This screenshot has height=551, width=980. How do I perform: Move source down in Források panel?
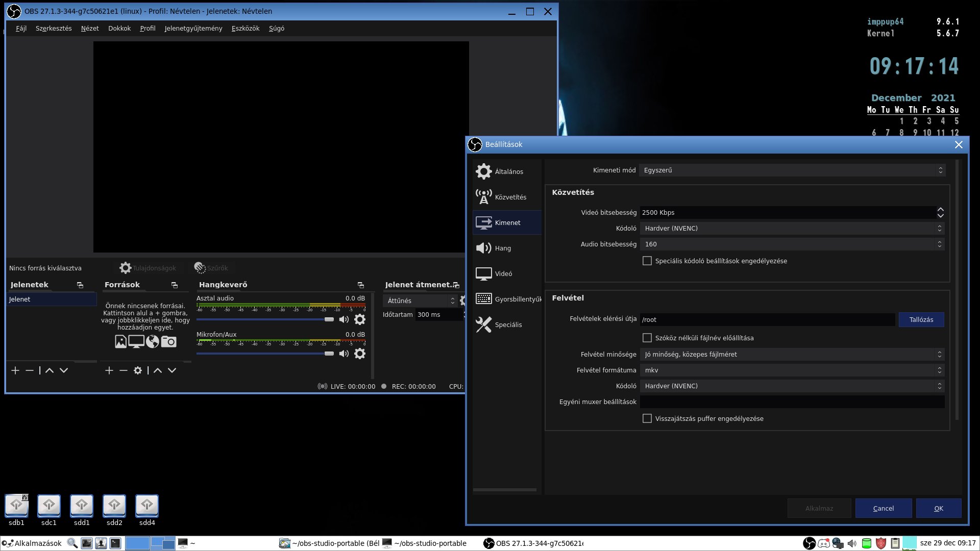(172, 370)
